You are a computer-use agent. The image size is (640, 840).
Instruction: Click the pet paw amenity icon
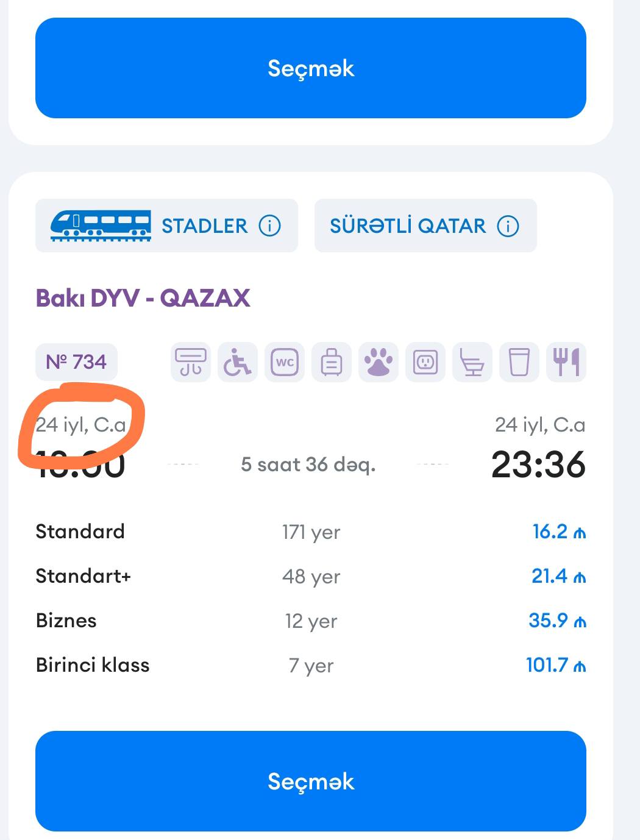(x=379, y=362)
